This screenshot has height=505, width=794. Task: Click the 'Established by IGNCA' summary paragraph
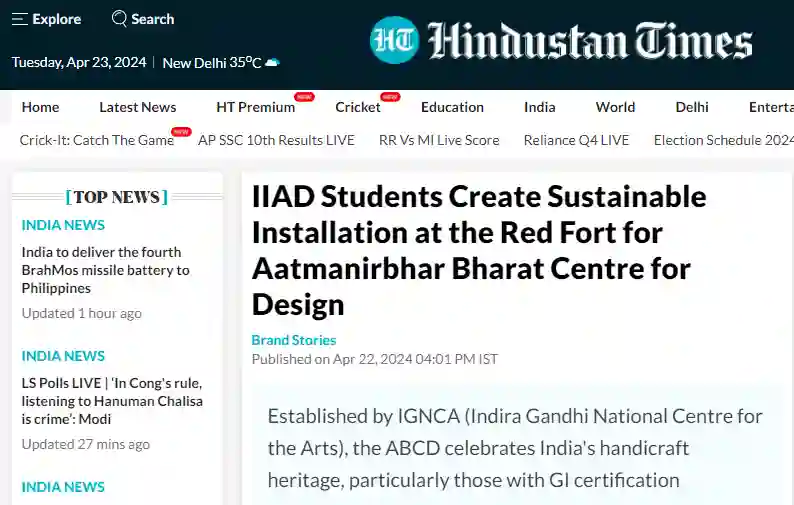pyautogui.click(x=515, y=448)
